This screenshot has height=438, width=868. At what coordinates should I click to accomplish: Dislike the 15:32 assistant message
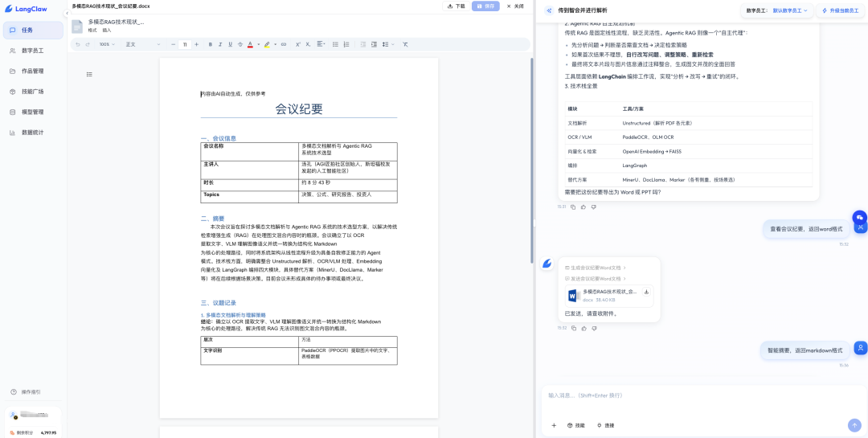click(593, 329)
